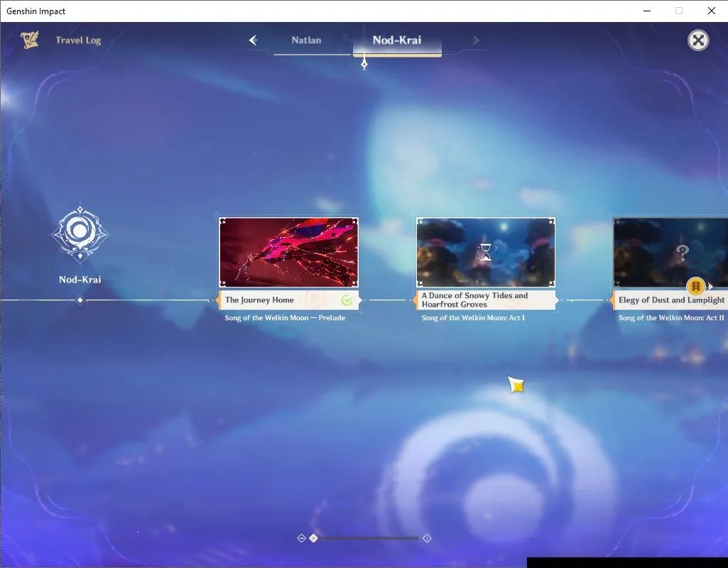This screenshot has height=568, width=728.
Task: Click the diamond marker under Nod-Krai on timeline
Action: [80, 300]
